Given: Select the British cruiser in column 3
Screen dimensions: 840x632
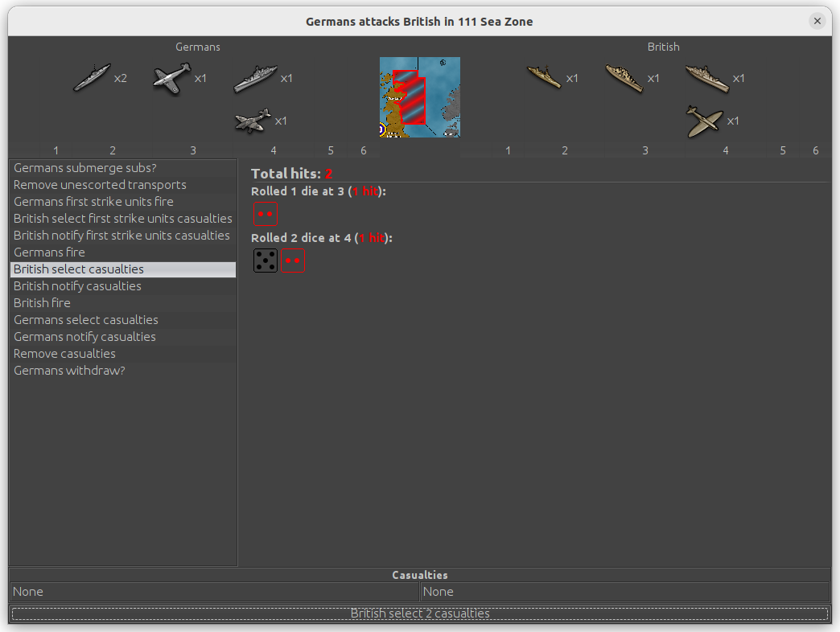Looking at the screenshot, I should 624,78.
